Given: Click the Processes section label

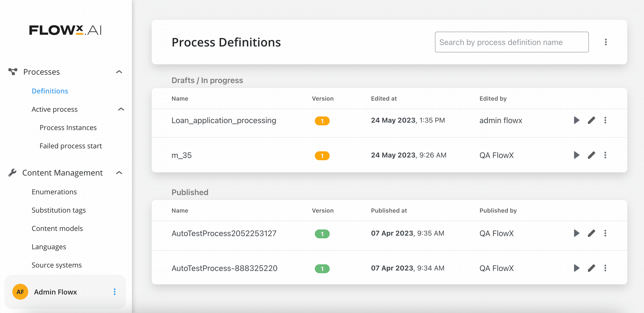Looking at the screenshot, I should point(42,72).
